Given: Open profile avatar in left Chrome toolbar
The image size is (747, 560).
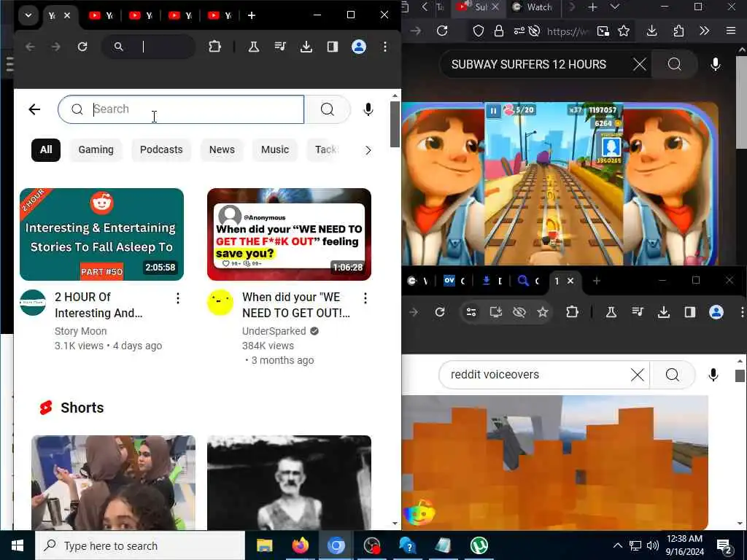Looking at the screenshot, I should click(x=359, y=47).
